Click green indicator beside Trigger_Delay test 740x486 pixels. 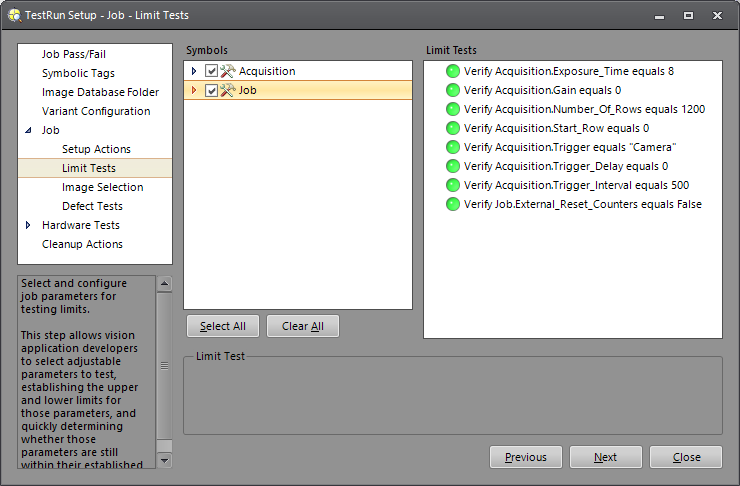pos(453,166)
